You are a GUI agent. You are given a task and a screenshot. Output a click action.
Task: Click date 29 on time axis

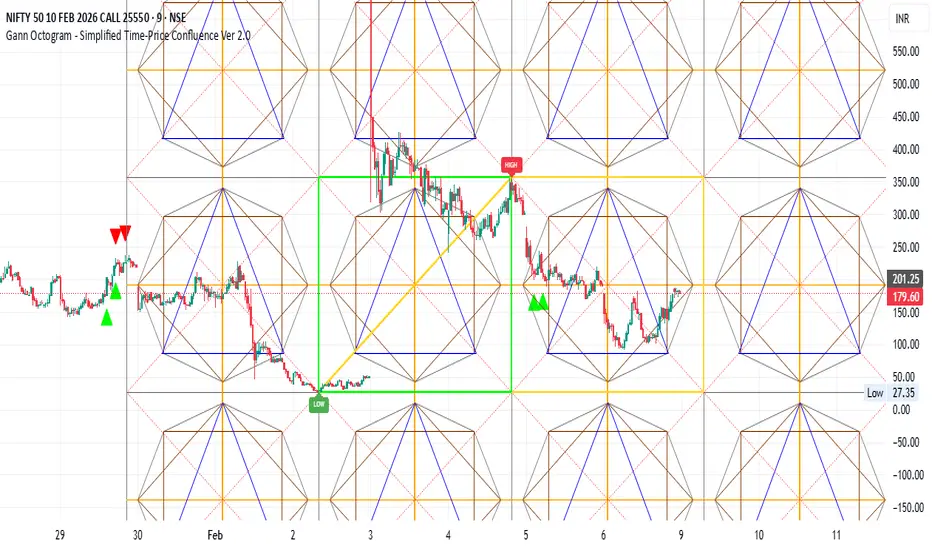(59, 535)
